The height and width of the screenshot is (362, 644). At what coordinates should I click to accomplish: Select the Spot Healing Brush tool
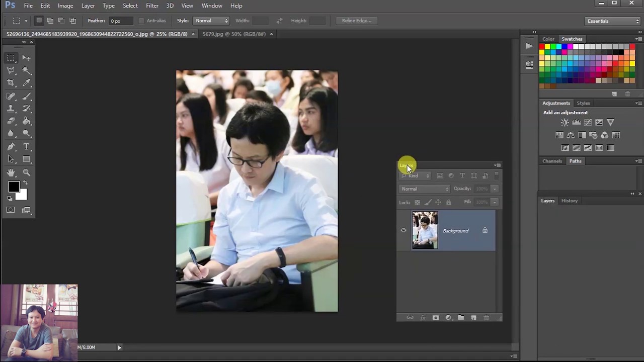(x=11, y=96)
